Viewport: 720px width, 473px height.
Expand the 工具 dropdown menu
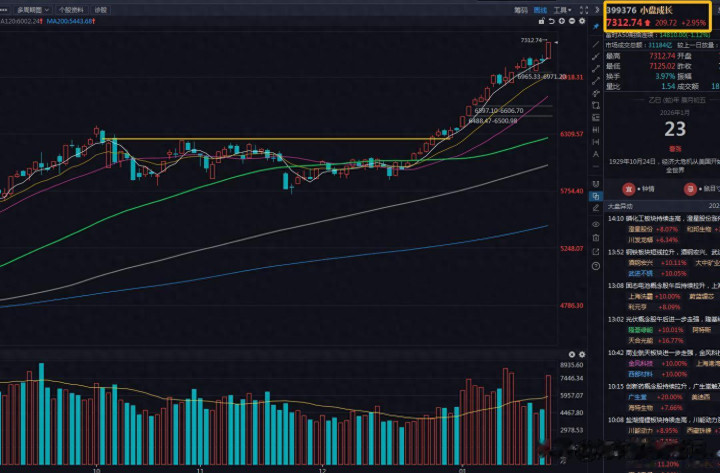pyautogui.click(x=563, y=9)
